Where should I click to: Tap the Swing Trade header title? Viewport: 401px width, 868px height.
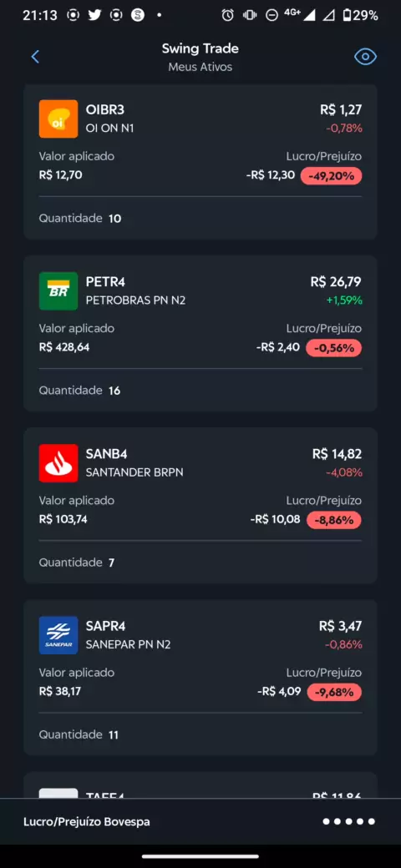200,48
